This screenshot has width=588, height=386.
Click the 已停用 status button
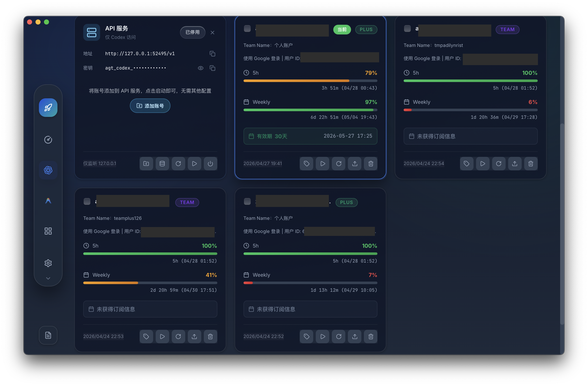(192, 32)
